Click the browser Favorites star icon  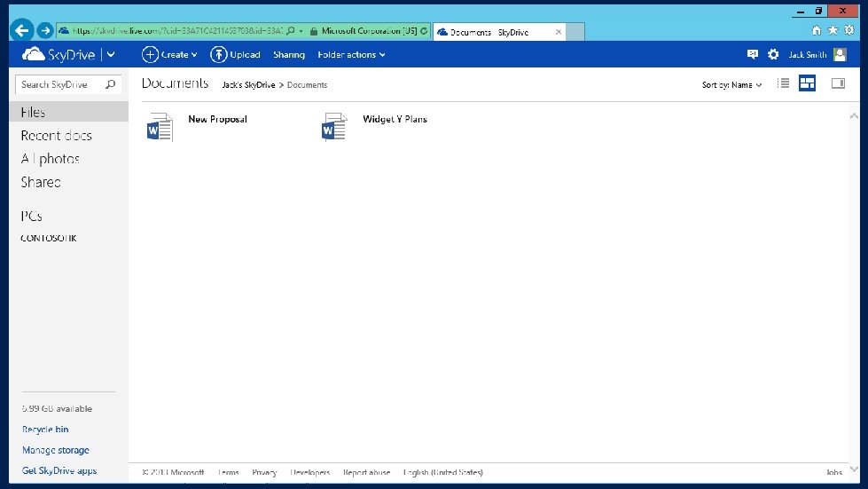833,30
